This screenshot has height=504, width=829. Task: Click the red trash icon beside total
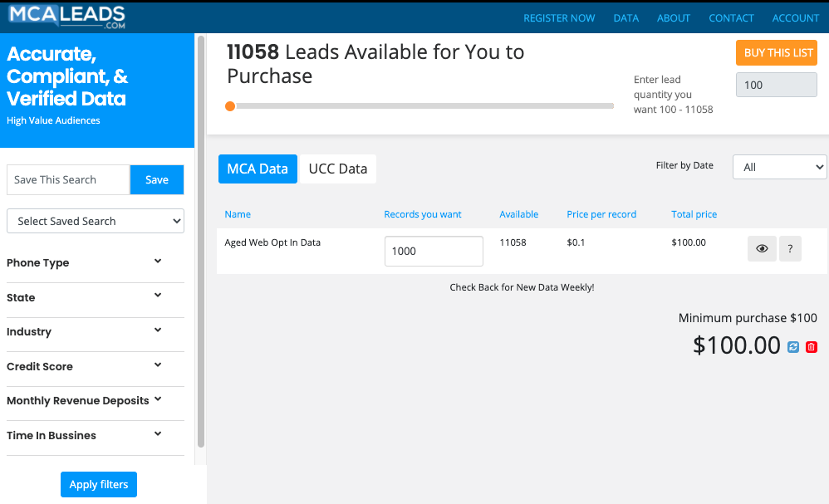(812, 346)
